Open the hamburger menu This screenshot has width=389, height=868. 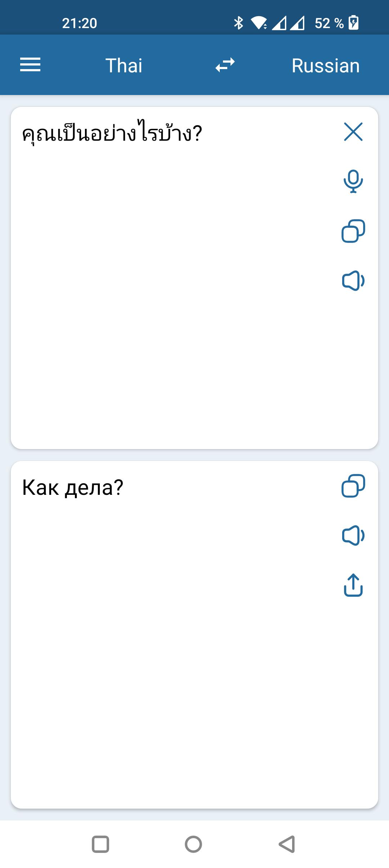click(x=30, y=65)
